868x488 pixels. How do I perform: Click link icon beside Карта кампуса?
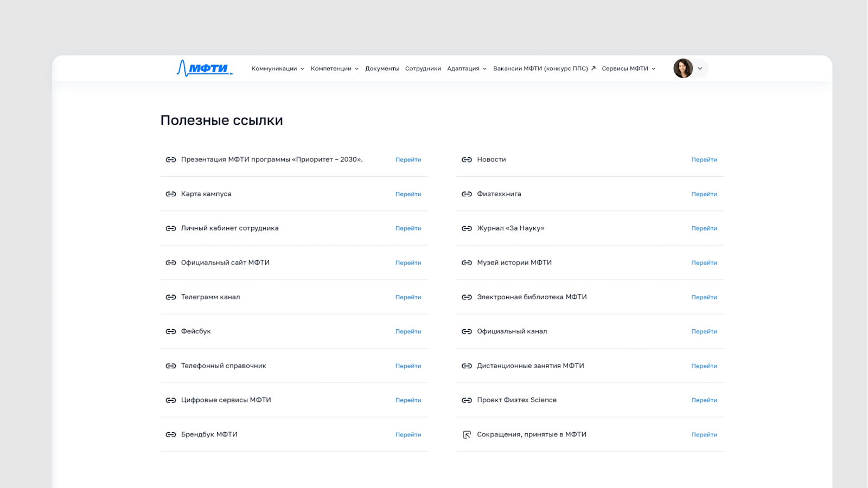pyautogui.click(x=171, y=194)
